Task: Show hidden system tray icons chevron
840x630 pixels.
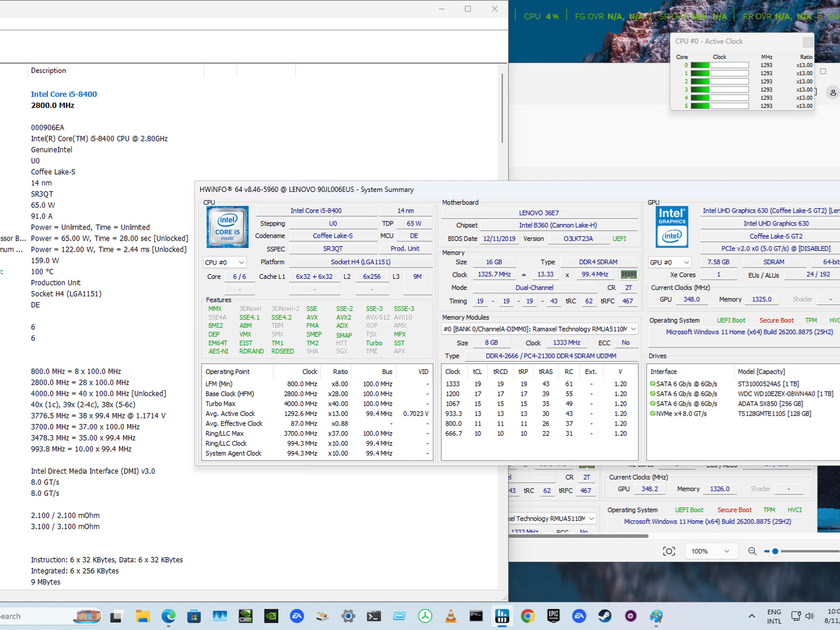Action: tap(751, 616)
